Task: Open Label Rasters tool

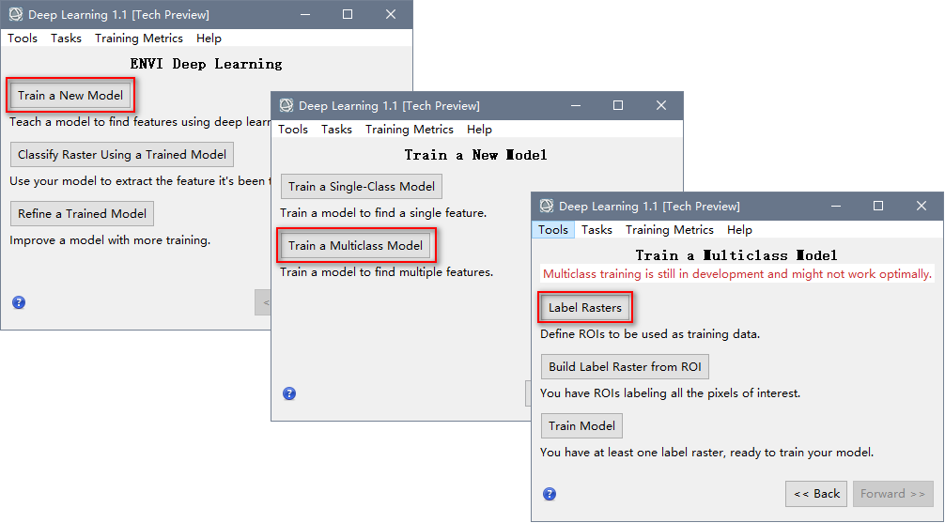Action: pos(585,307)
